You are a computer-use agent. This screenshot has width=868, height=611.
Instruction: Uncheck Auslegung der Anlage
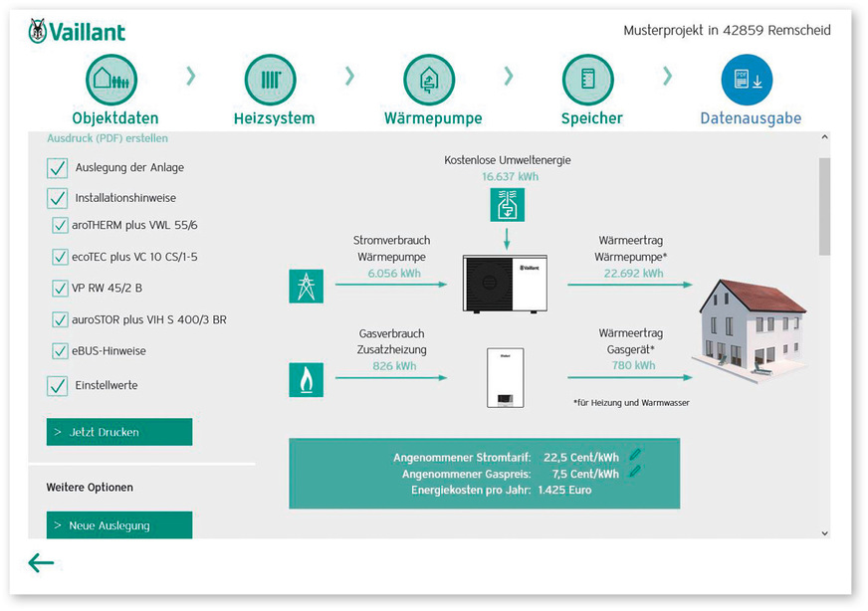(57, 168)
